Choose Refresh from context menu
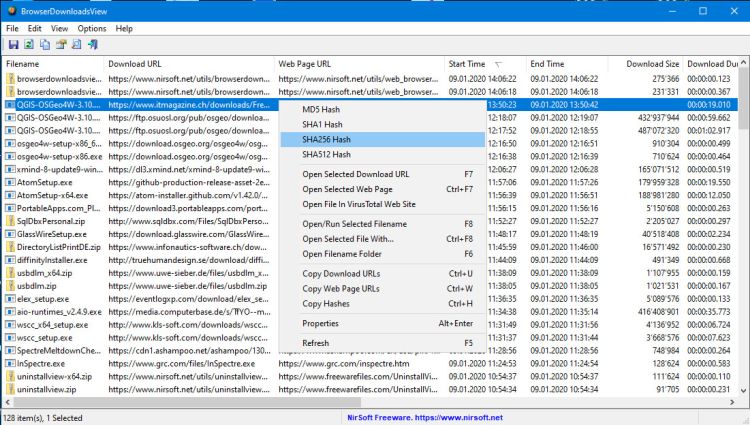Viewport: 750px width, 425px height. pyautogui.click(x=383, y=343)
